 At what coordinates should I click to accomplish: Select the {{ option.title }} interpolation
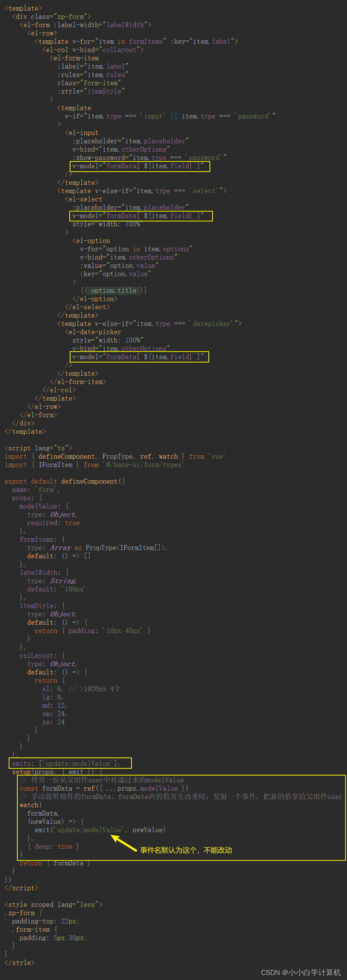pyautogui.click(x=113, y=291)
